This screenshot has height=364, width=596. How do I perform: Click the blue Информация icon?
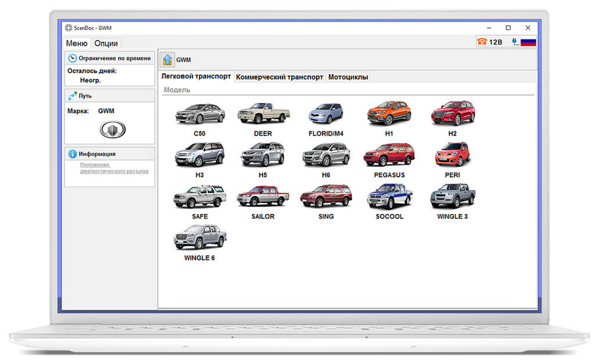tap(72, 154)
